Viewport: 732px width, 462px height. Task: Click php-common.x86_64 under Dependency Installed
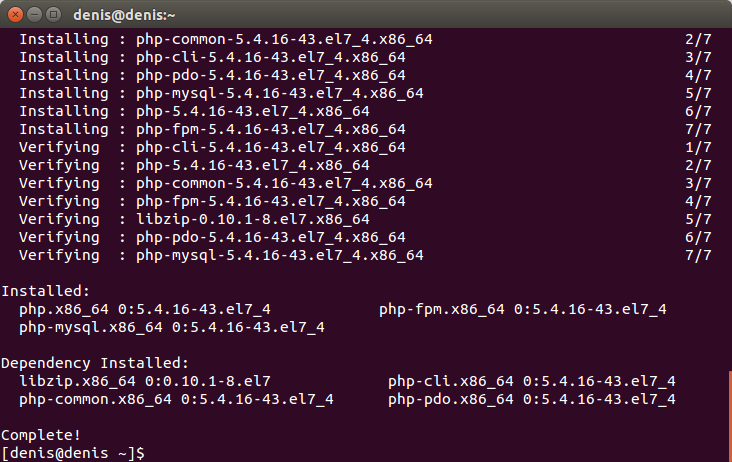click(x=95, y=399)
